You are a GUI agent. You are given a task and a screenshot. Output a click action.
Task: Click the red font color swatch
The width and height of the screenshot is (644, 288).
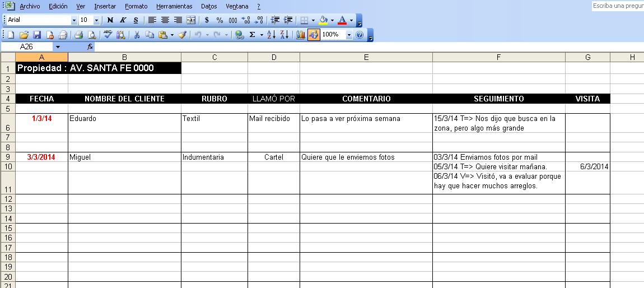(342, 20)
